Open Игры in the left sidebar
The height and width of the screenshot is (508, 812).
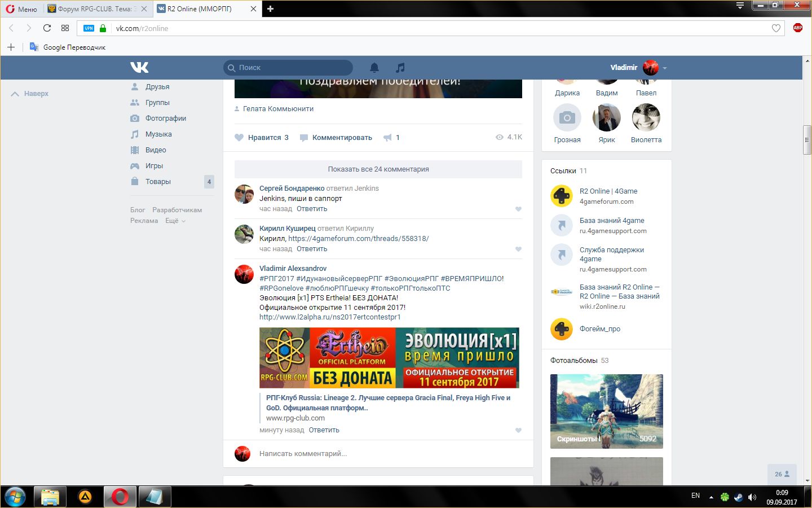pyautogui.click(x=154, y=166)
